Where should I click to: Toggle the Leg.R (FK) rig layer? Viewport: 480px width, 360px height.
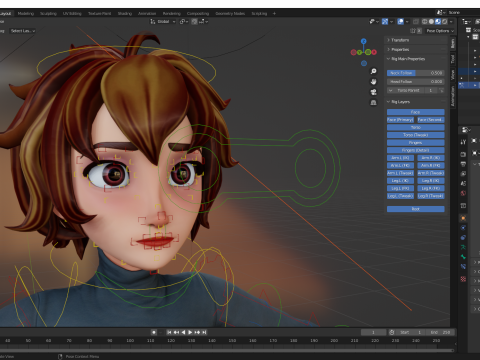[x=431, y=188]
